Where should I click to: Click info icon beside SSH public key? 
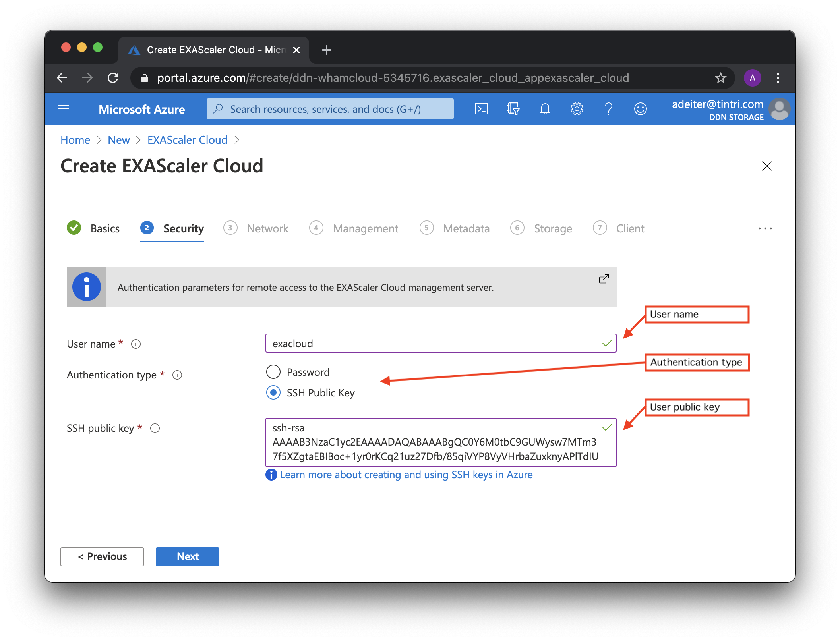155,428
